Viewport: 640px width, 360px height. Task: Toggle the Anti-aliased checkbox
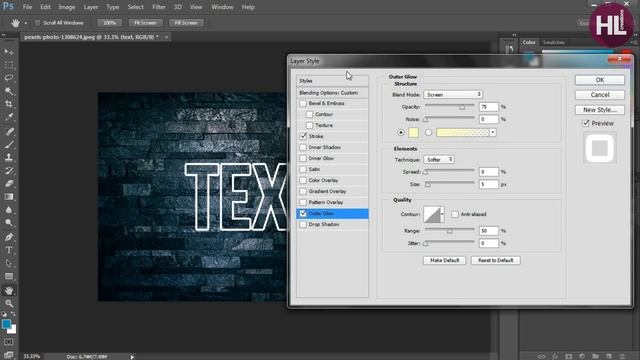click(455, 214)
